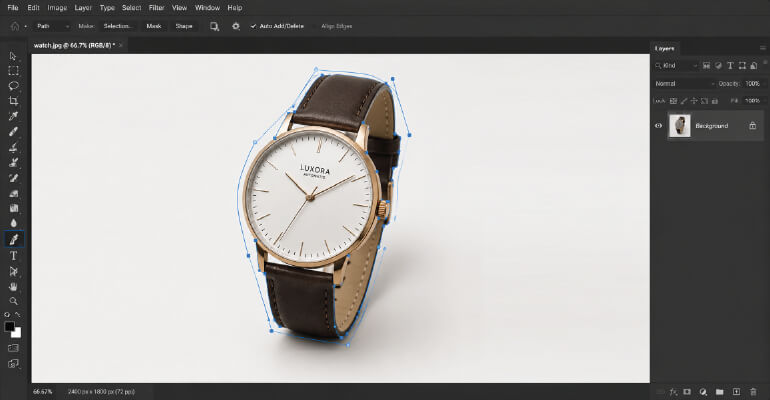Open the gear settings in options bar

coord(236,27)
